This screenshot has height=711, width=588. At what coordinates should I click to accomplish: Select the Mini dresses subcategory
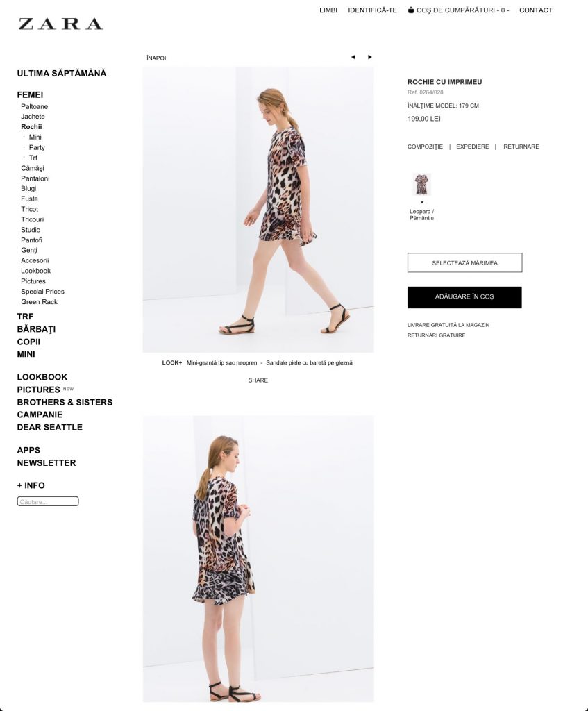point(35,137)
